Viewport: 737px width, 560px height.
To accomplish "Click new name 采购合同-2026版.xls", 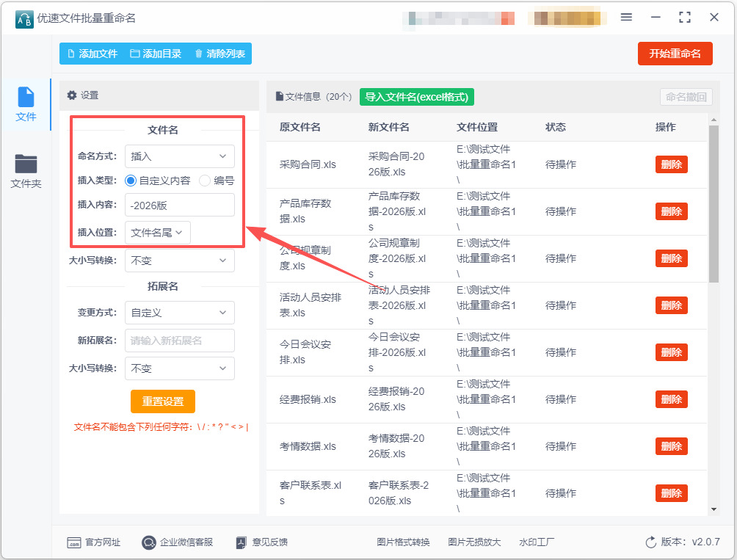I will tap(396, 164).
